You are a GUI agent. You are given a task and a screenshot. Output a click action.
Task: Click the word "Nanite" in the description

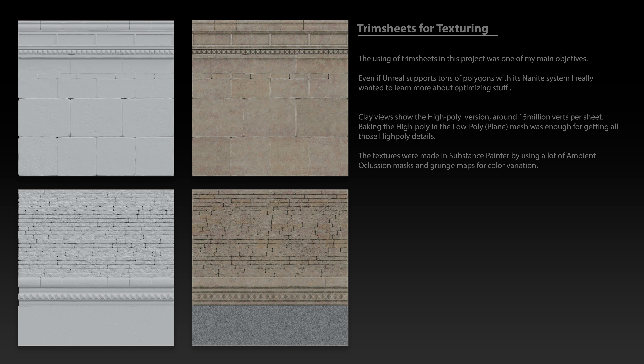point(533,78)
